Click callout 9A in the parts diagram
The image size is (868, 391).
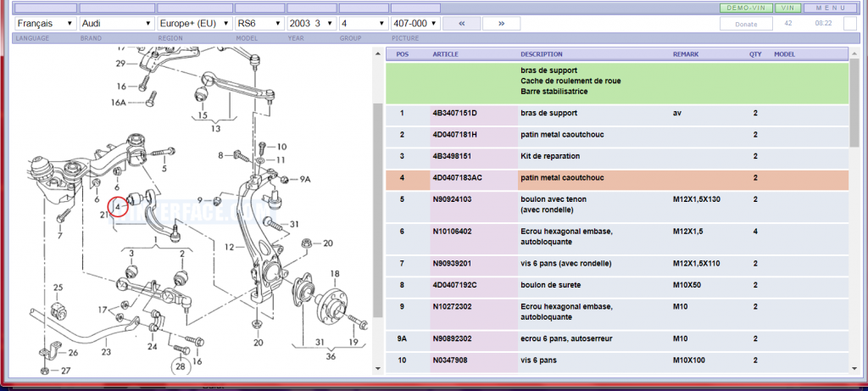coord(305,180)
